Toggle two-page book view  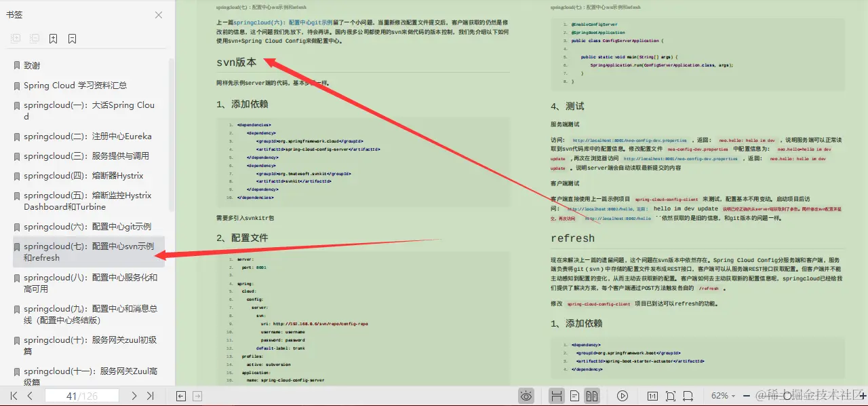coord(593,395)
